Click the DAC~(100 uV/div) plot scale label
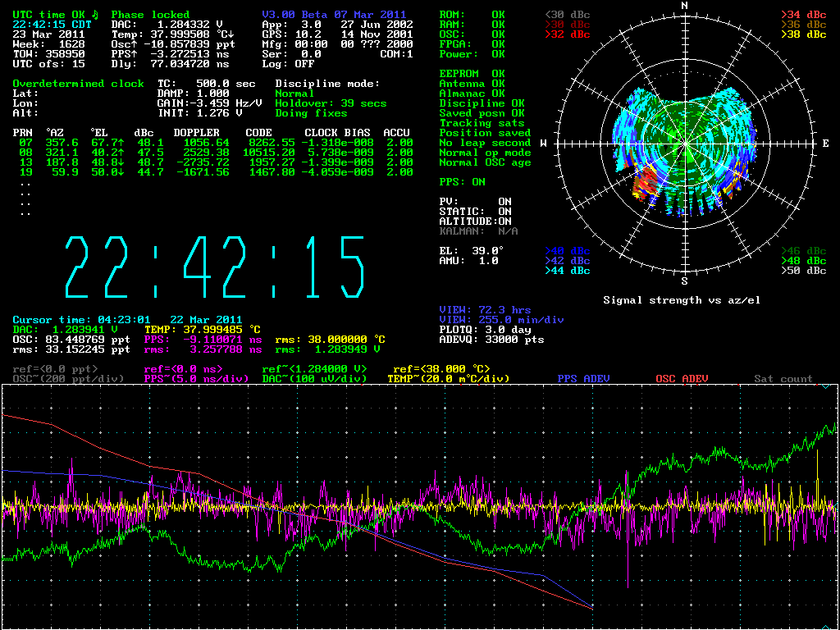840x630 pixels. [317, 379]
